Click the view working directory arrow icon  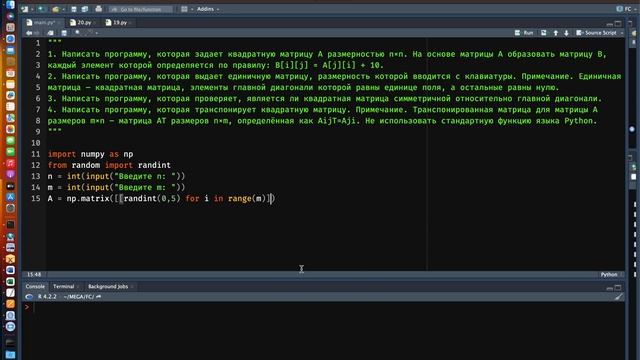[x=98, y=297]
